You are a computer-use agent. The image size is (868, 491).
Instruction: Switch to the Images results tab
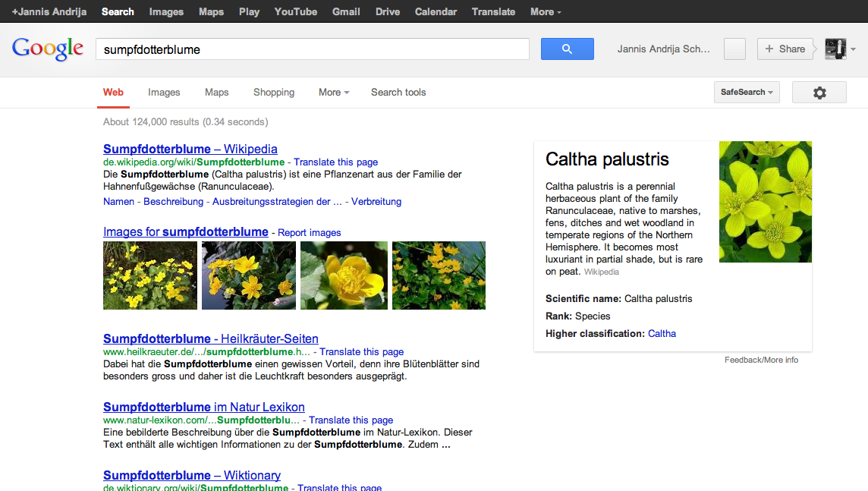pos(164,93)
